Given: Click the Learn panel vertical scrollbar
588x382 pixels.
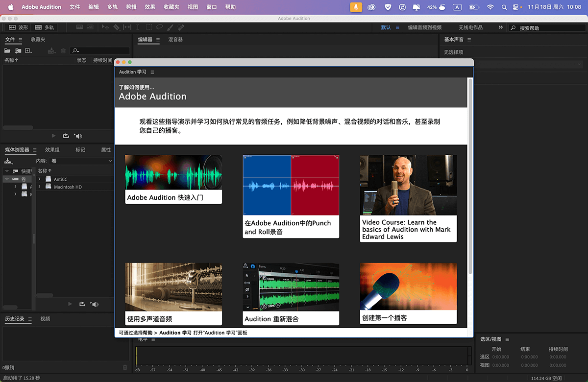Looking at the screenshot, I should pyautogui.click(x=470, y=176).
